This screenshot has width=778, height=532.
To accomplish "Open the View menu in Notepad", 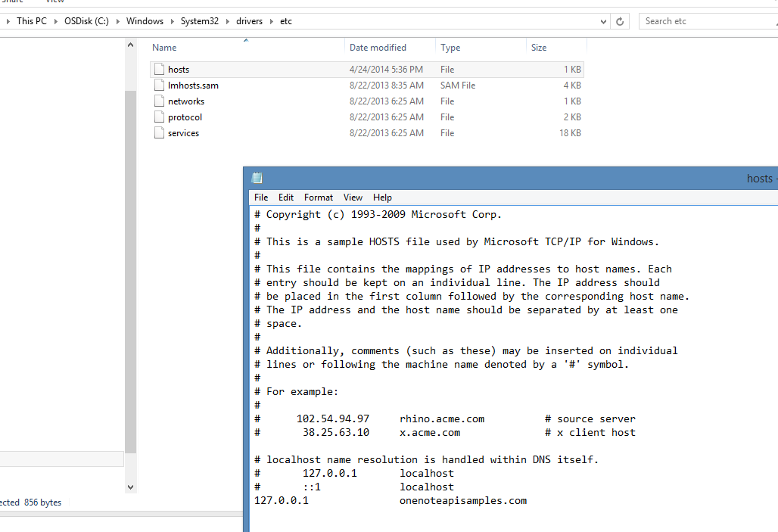I will coord(353,197).
